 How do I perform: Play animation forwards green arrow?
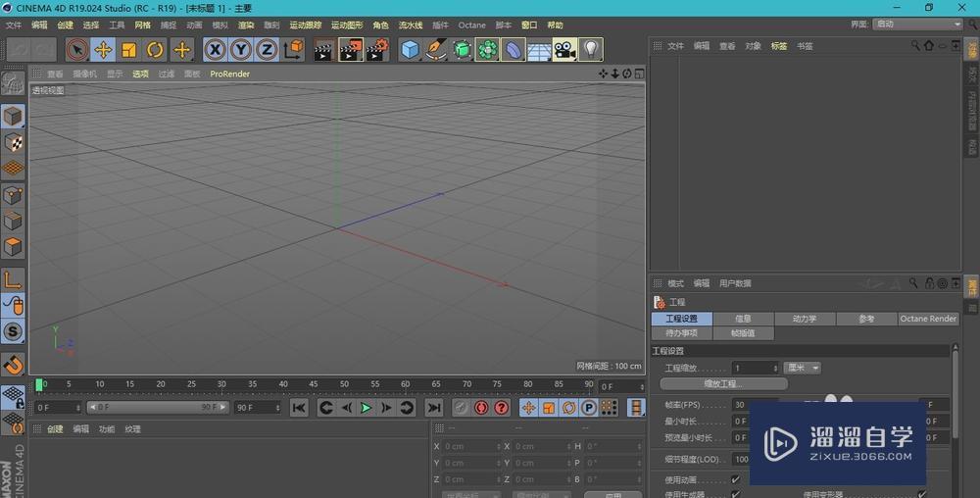[x=367, y=408]
